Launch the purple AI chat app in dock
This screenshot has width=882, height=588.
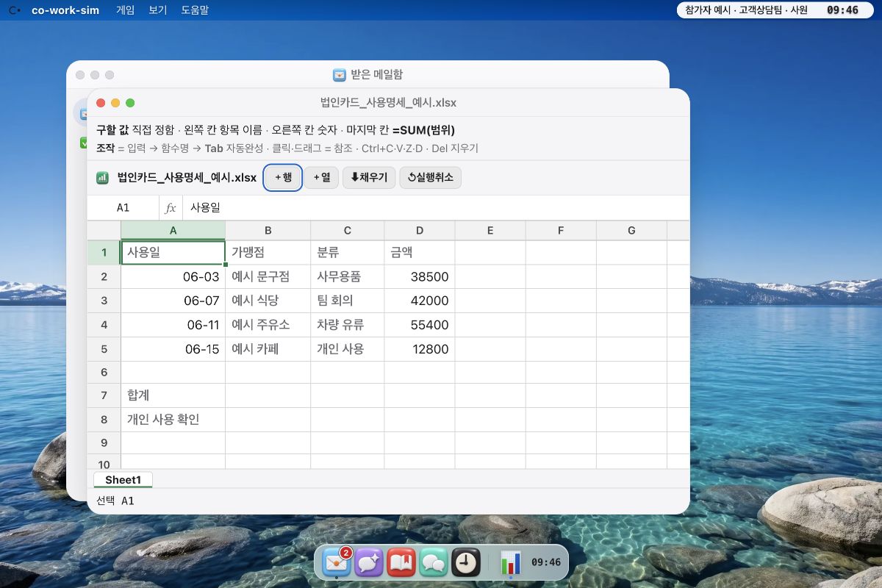point(369,563)
